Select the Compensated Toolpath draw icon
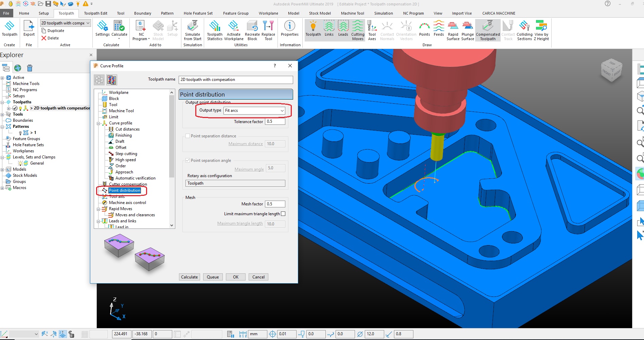 (x=488, y=30)
